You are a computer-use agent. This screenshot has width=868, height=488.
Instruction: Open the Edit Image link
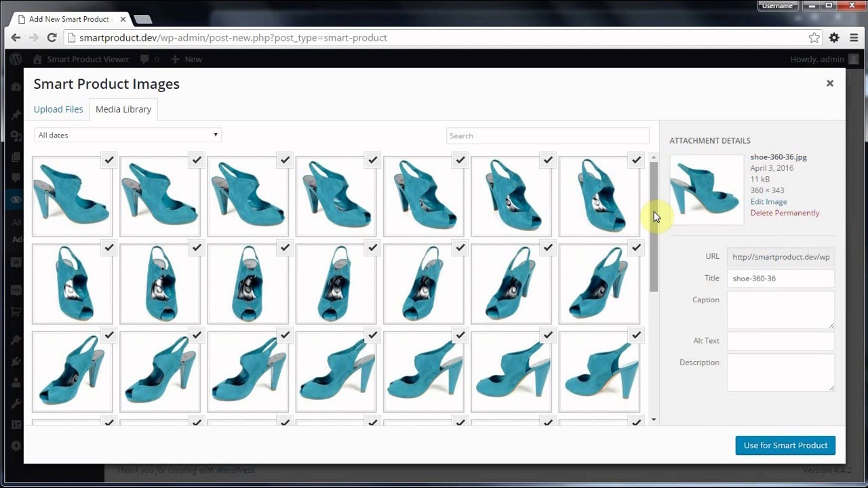768,201
